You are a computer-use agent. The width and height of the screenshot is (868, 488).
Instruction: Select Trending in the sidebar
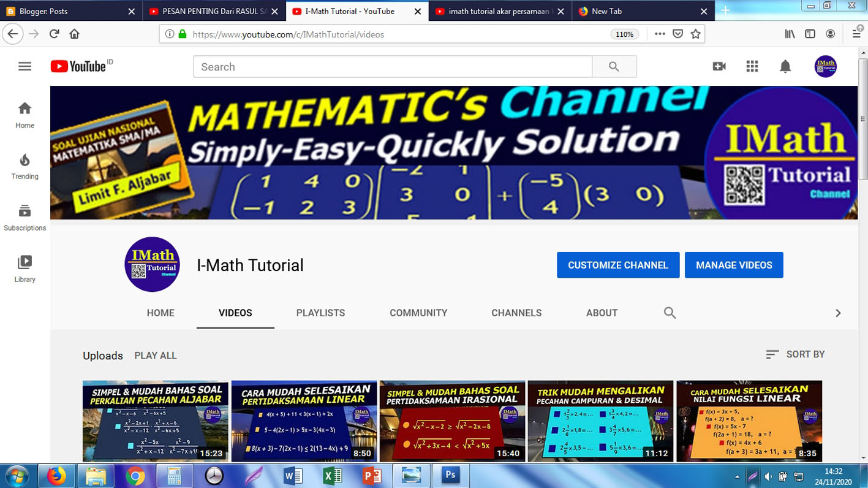pos(25,166)
